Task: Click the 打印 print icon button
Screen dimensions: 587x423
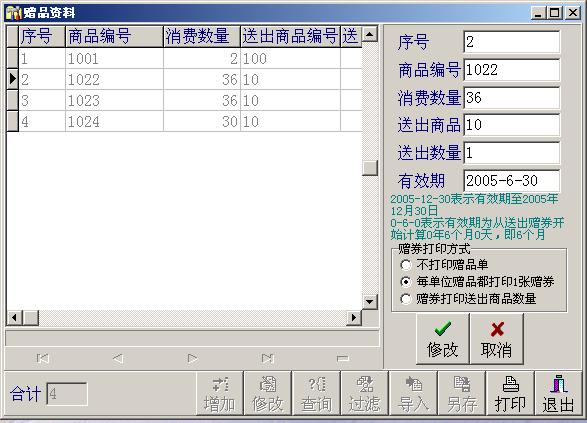Action: (510, 393)
